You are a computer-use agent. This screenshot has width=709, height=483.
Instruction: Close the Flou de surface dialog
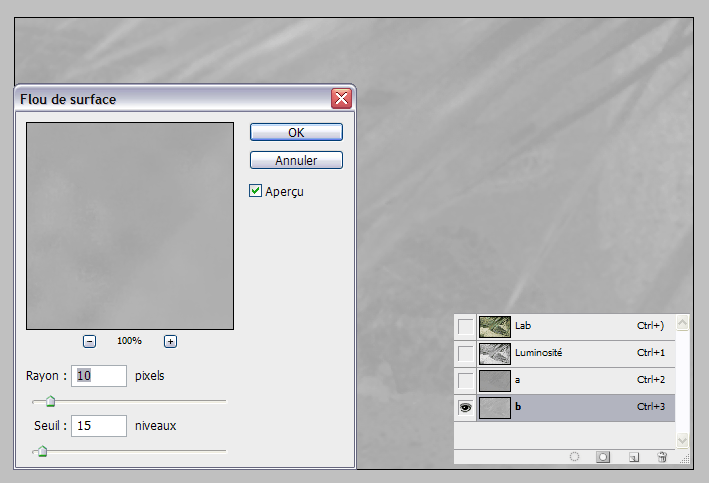click(341, 98)
